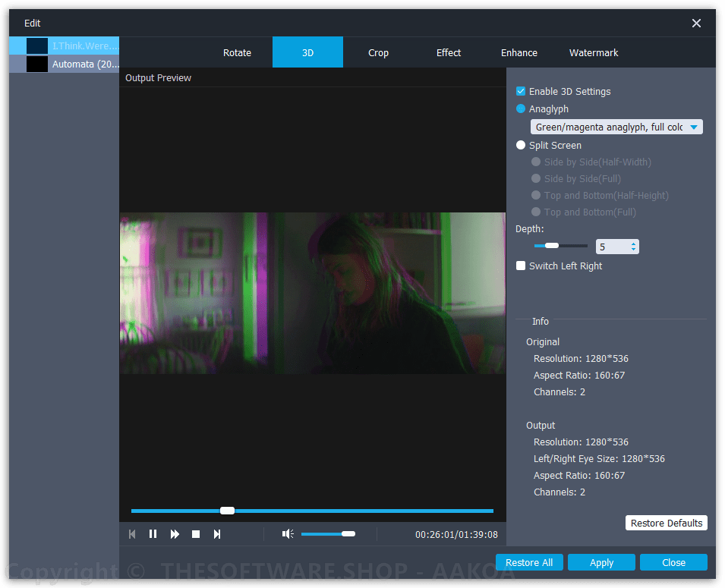Viewport: 725px width, 588px height.
Task: Adjust the Depth slider handle
Action: 552,246
